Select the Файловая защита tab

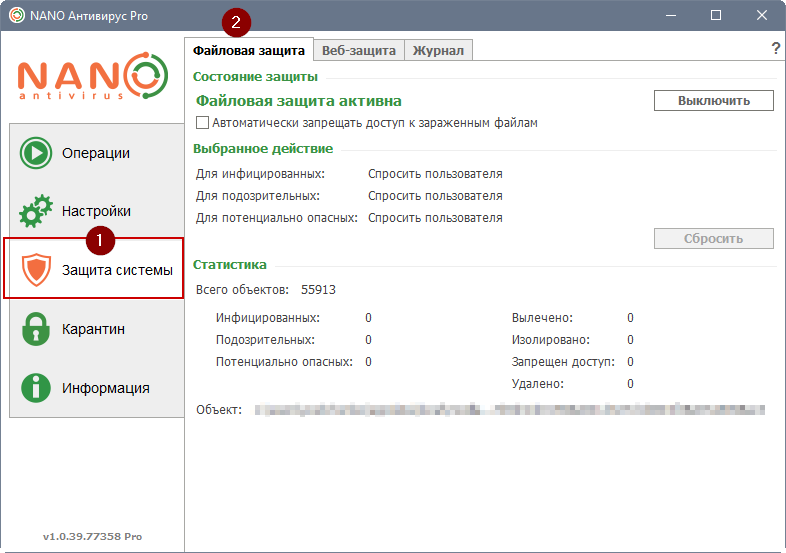tap(248, 49)
